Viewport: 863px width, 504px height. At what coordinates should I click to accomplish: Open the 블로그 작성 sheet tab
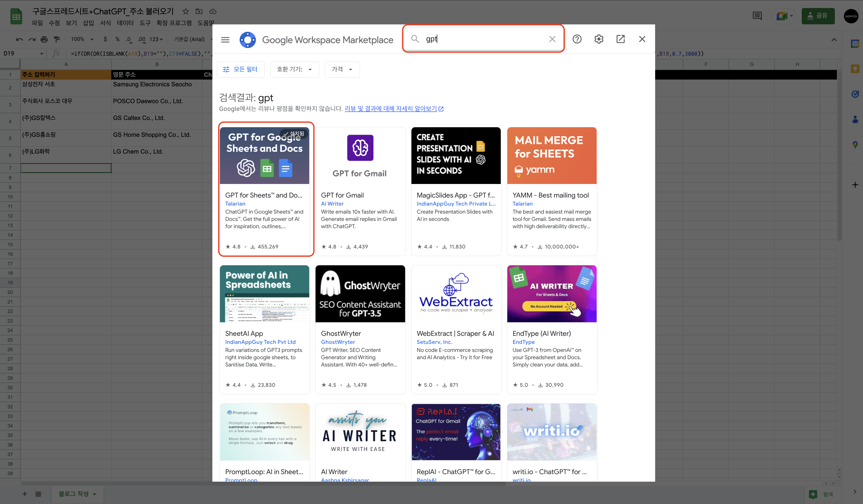74,494
